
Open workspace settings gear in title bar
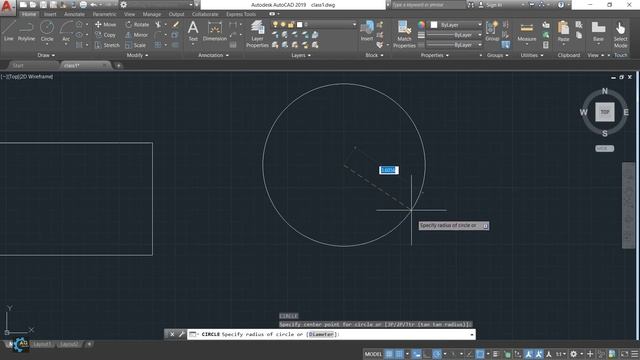coord(123,5)
